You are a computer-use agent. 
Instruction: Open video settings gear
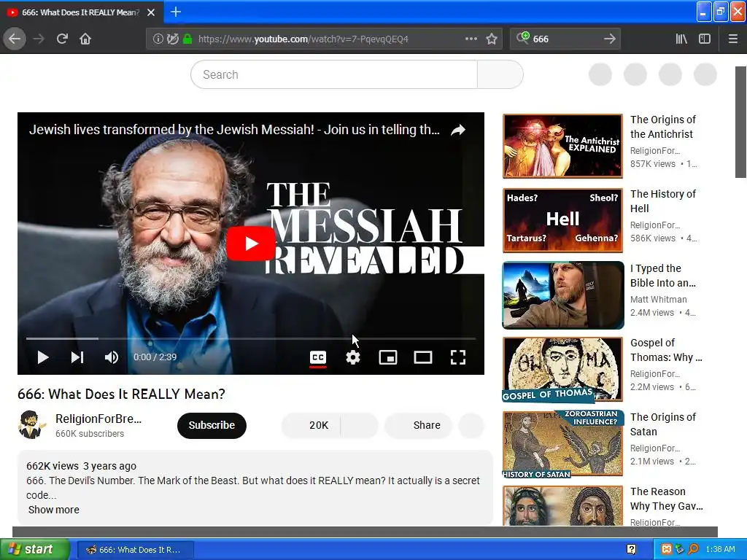(353, 357)
